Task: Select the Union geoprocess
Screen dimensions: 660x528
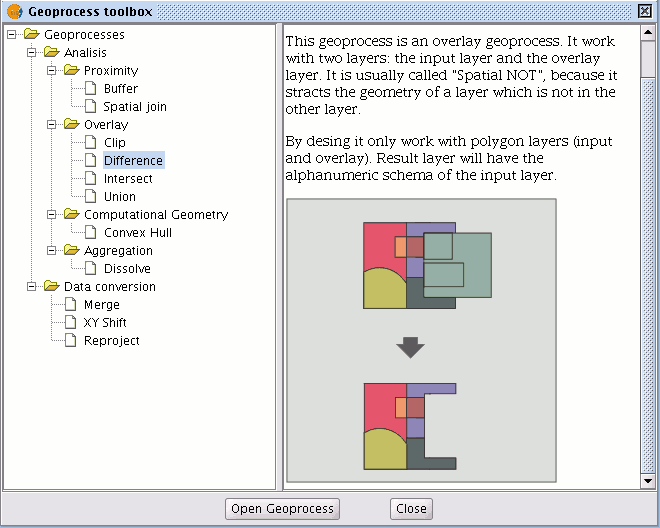Action: pos(120,197)
